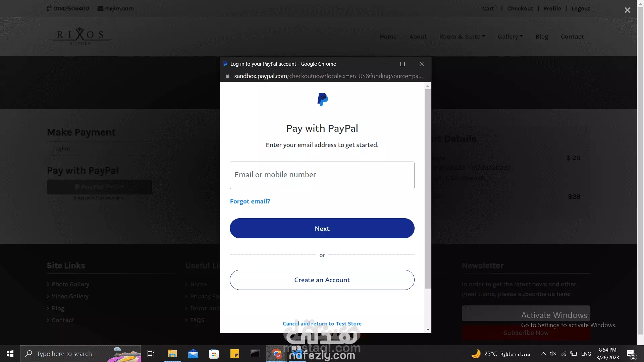Open the Contact navigation item
644x362 pixels.
pyautogui.click(x=572, y=37)
